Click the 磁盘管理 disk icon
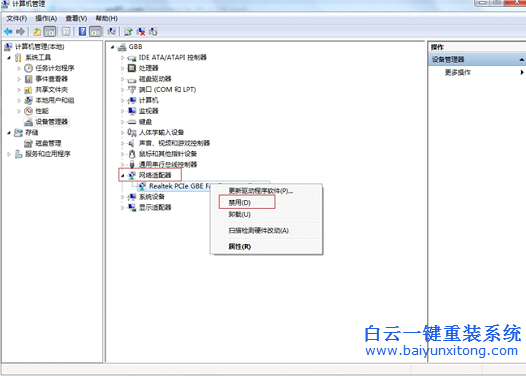Screen dimensions: 526x376 pos(29,143)
